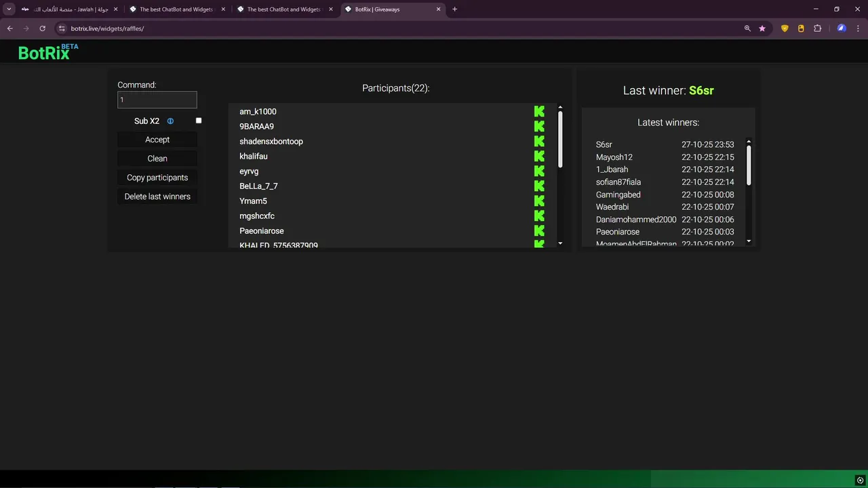Viewport: 868px width, 488px height.
Task: Go back with the browser back arrow
Action: (9, 28)
